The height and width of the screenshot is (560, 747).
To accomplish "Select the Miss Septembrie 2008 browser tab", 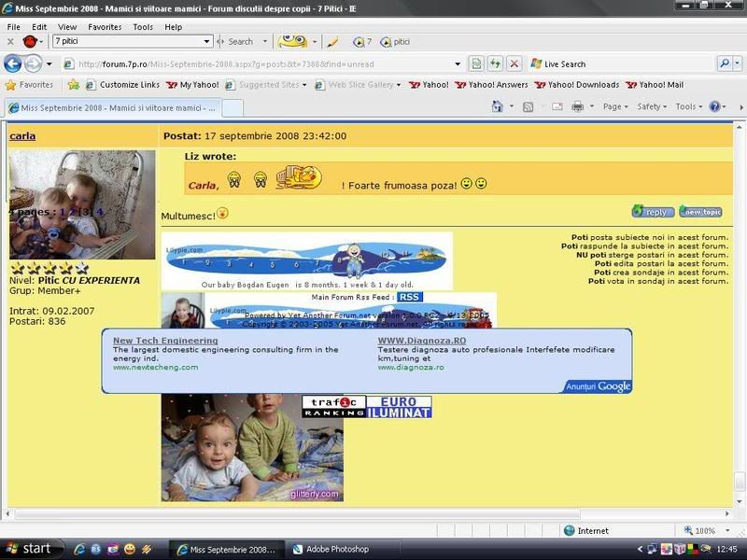I will (113, 107).
